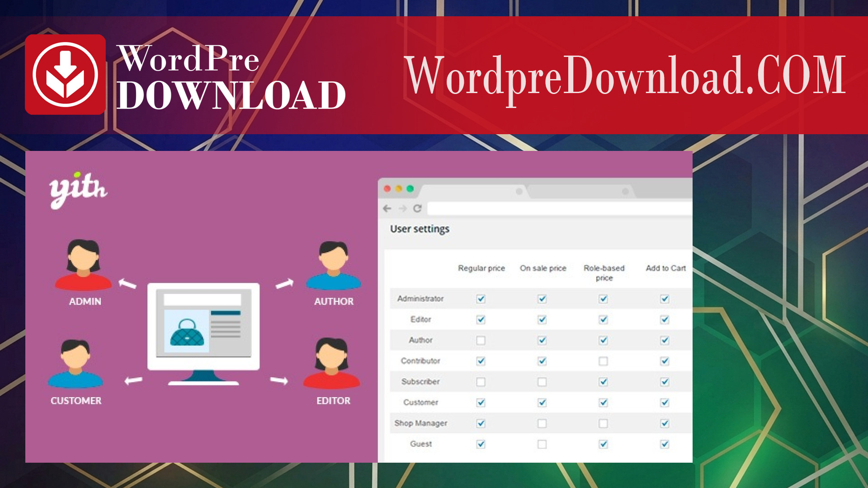This screenshot has width=868, height=488.
Task: Click the red window dot in mock browser
Action: (x=387, y=189)
